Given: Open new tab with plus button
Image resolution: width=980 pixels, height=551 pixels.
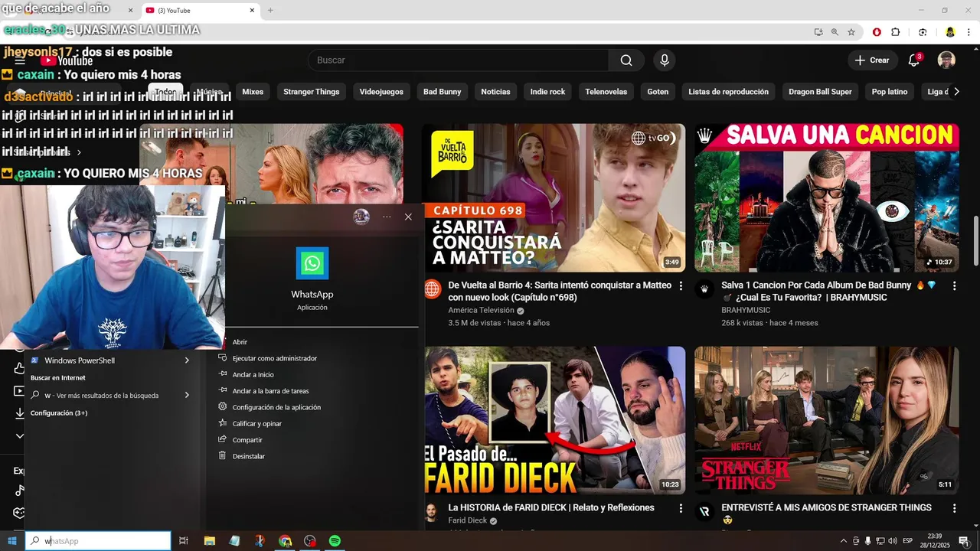Looking at the screenshot, I should [270, 10].
